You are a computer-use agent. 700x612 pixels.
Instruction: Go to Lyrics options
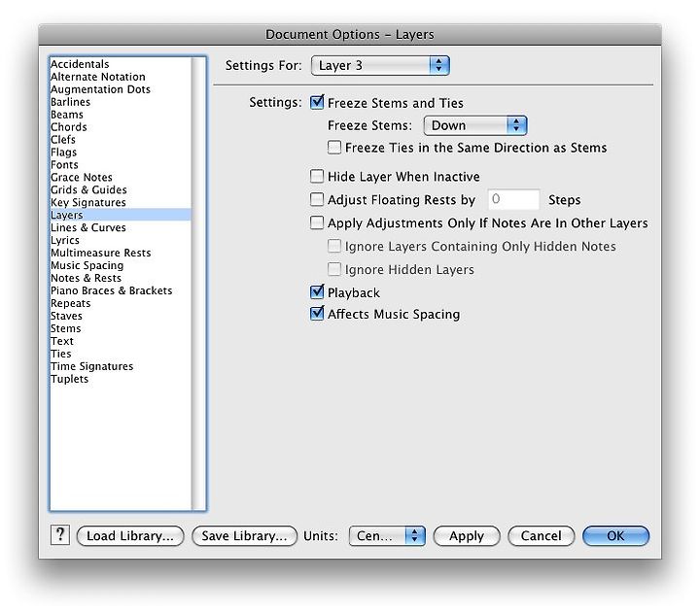tap(121, 240)
